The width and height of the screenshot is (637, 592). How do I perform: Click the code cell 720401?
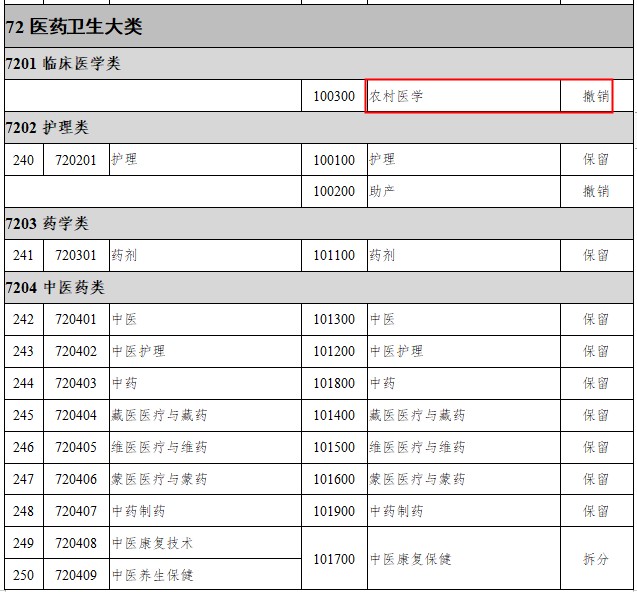point(76,320)
